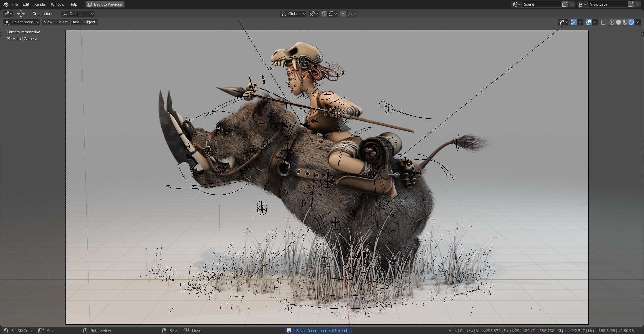Screen dimensions: 644x334
Task: Click the new view layer icon
Action: coord(631,4)
